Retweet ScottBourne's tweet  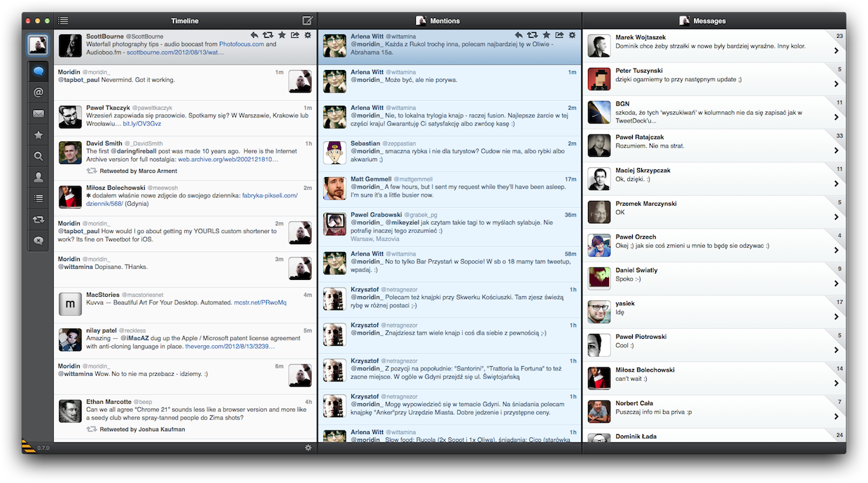pos(268,35)
